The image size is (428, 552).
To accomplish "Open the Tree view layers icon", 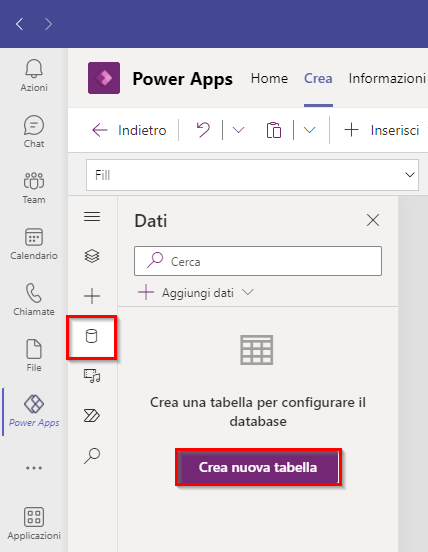I will pos(92,256).
